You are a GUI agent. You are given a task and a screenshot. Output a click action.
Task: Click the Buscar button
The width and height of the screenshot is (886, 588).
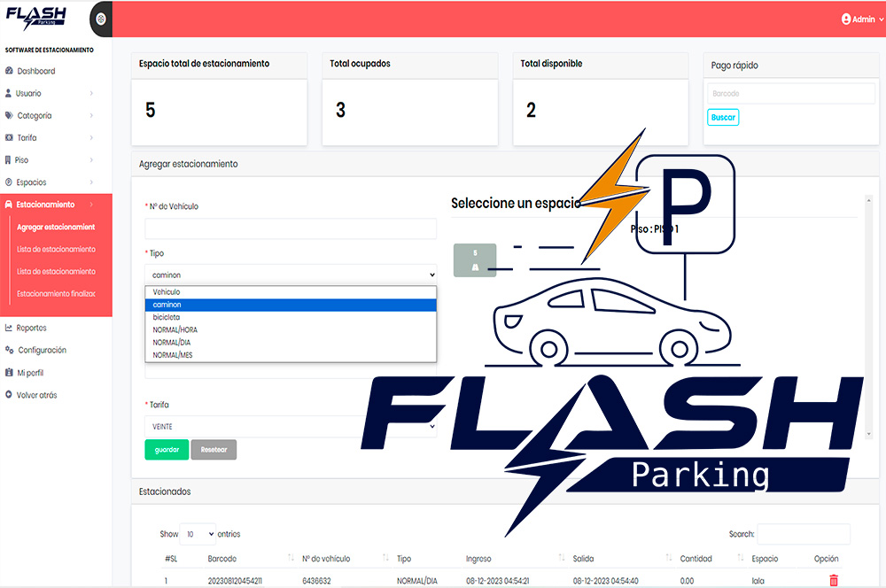pos(723,117)
